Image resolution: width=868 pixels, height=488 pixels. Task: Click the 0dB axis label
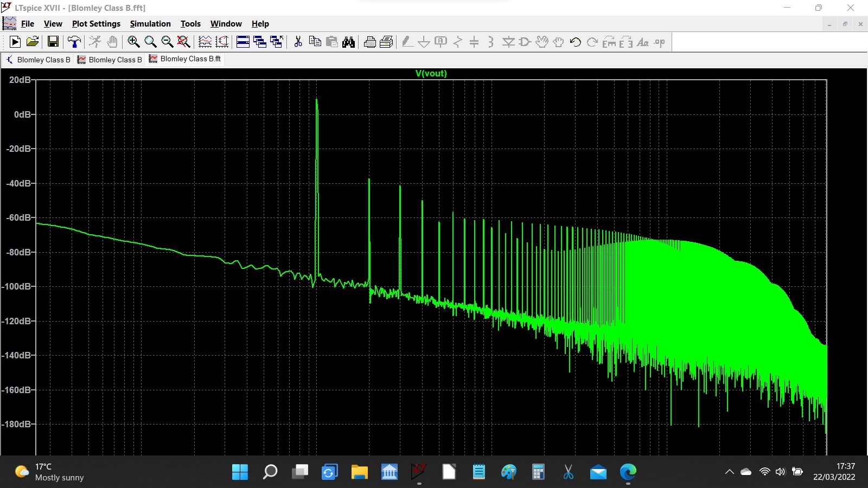click(x=23, y=114)
